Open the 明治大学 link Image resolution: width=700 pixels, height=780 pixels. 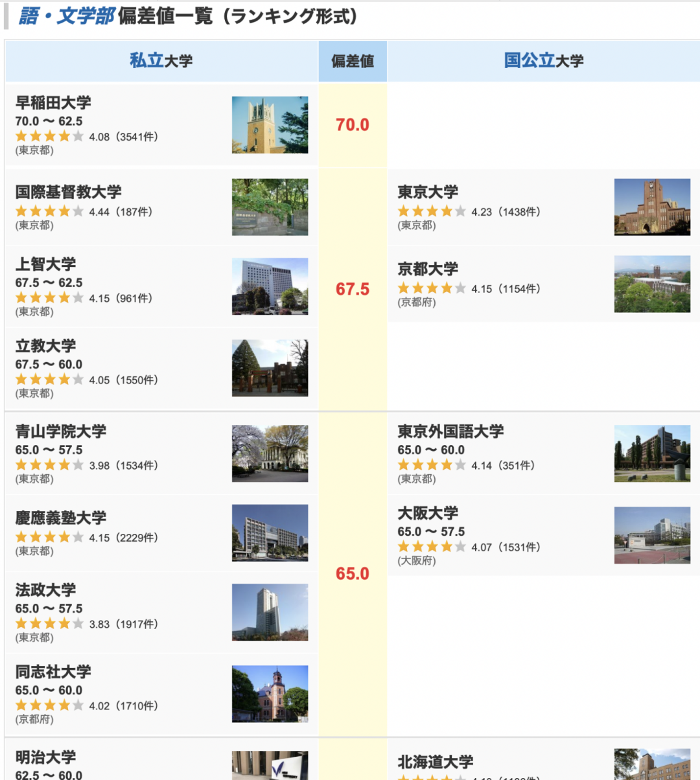coord(45,757)
